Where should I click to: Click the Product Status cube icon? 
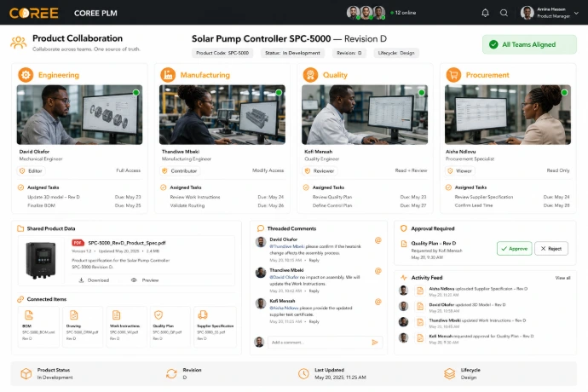(26, 373)
